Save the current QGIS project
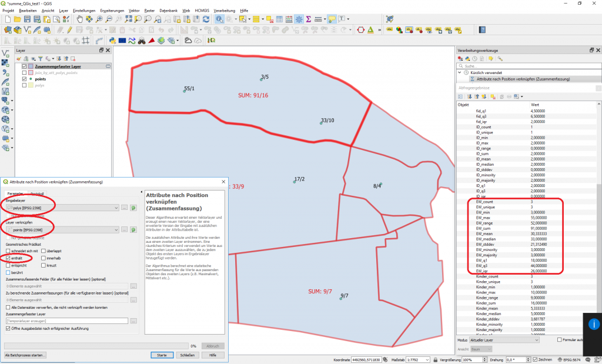 [27, 20]
